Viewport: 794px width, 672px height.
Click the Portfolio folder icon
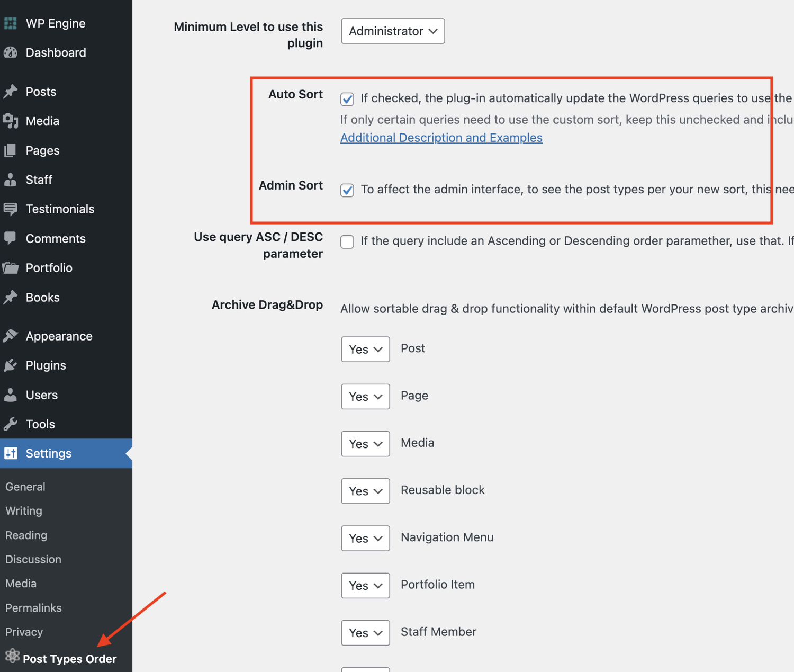click(x=11, y=267)
